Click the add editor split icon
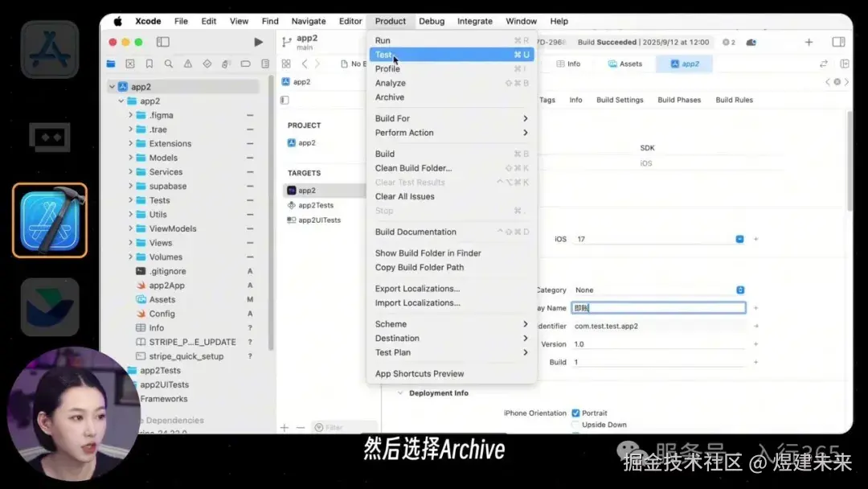Viewport: 868px width, 489px height. (845, 64)
